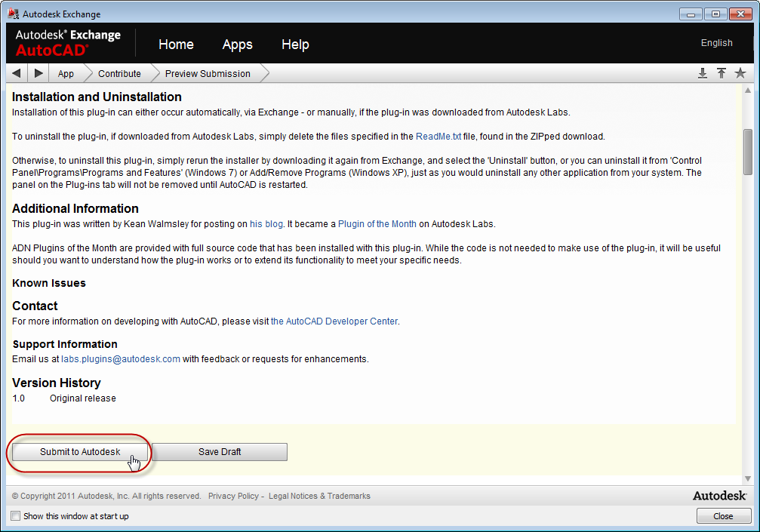The height and width of the screenshot is (532, 760).
Task: Click the Autodesk logo in footer
Action: [x=719, y=496]
